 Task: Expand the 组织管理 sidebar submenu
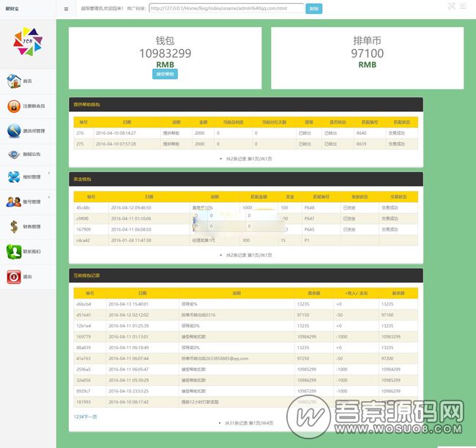(28, 177)
